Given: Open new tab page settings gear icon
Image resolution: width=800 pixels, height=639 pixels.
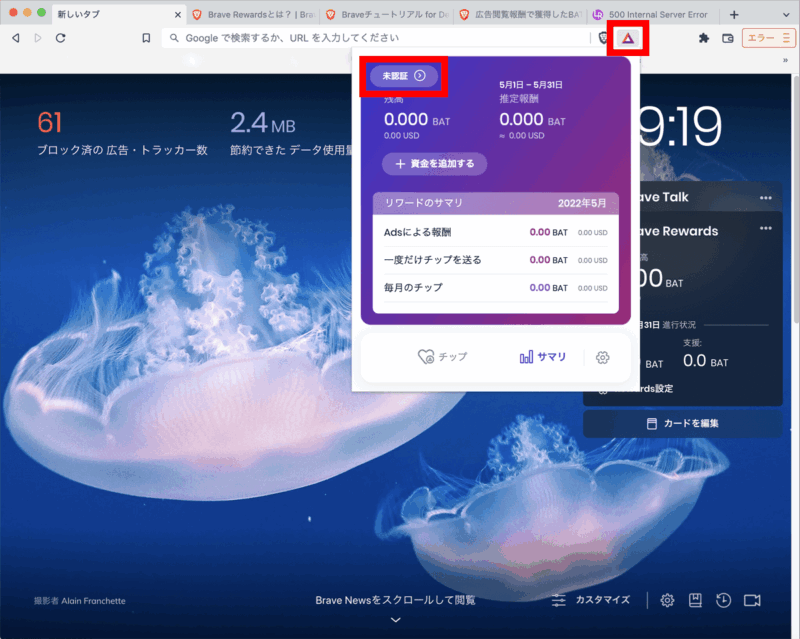Looking at the screenshot, I should (x=667, y=600).
